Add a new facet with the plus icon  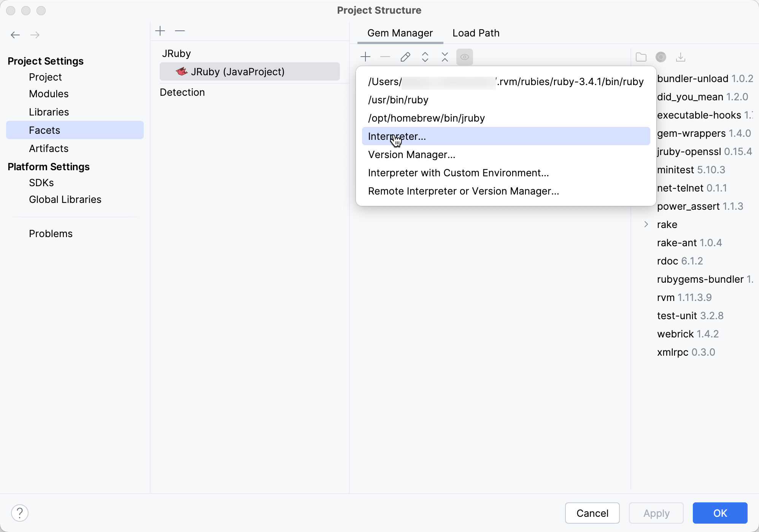pyautogui.click(x=160, y=31)
